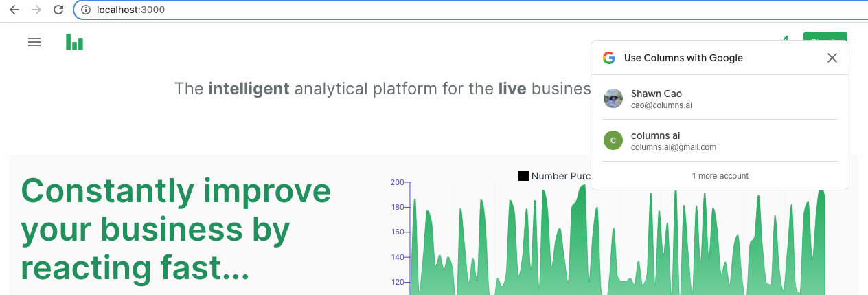868x295 pixels.
Task: Click the browser back arrow
Action: pyautogui.click(x=14, y=10)
